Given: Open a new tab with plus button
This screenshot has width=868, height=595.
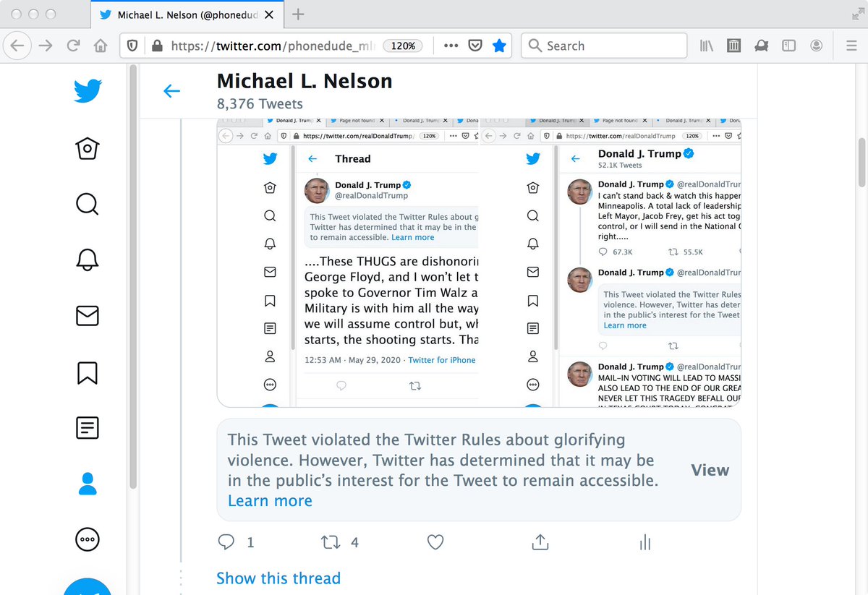Looking at the screenshot, I should point(298,14).
